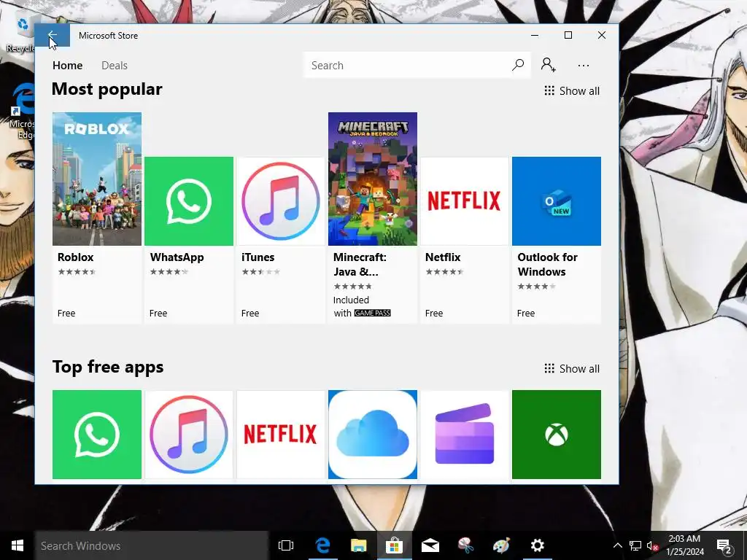
Task: Open the Minecraft Java & Bedrock cover
Action: [373, 179]
